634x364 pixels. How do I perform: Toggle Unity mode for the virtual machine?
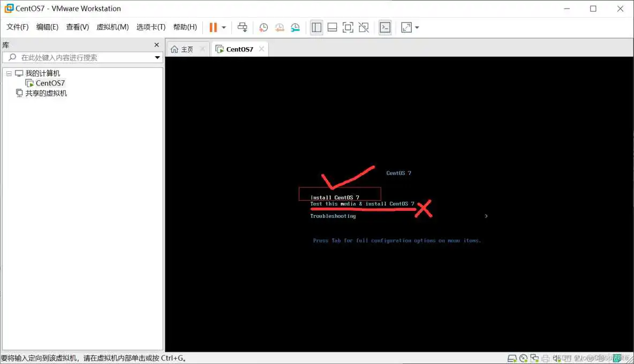[364, 27]
